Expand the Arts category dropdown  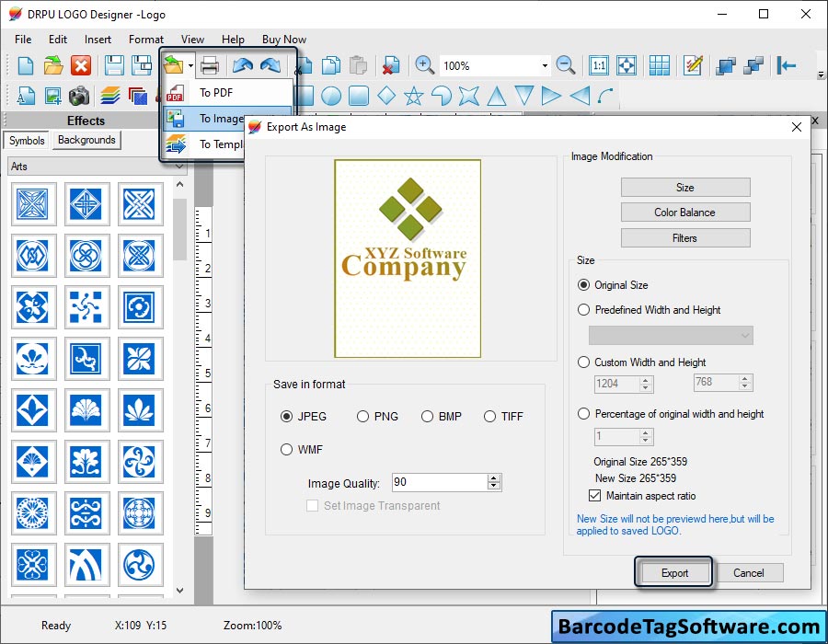coord(179,167)
